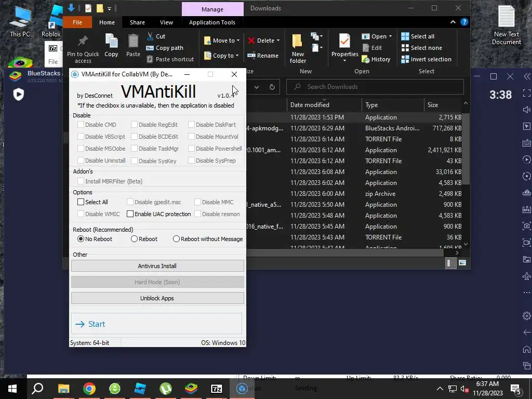This screenshot has width=532, height=399.
Task: Check Enable UAC protection
Action: (130, 214)
